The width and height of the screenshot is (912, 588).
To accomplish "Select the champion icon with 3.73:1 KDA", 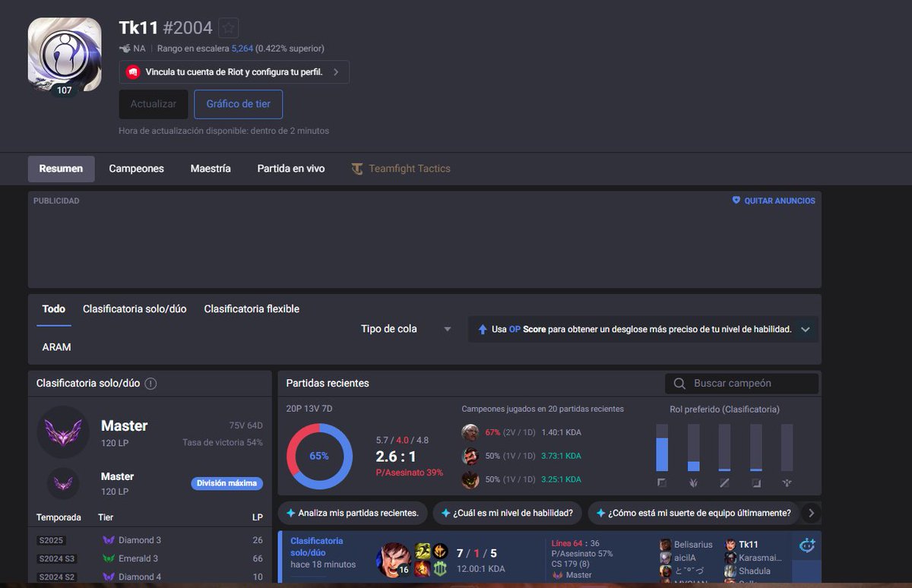I will click(x=470, y=456).
